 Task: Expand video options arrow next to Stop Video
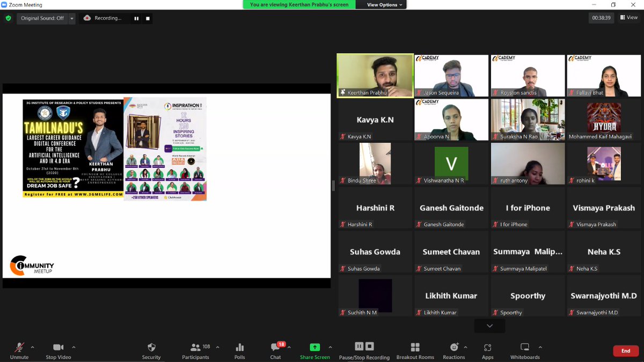click(74, 347)
